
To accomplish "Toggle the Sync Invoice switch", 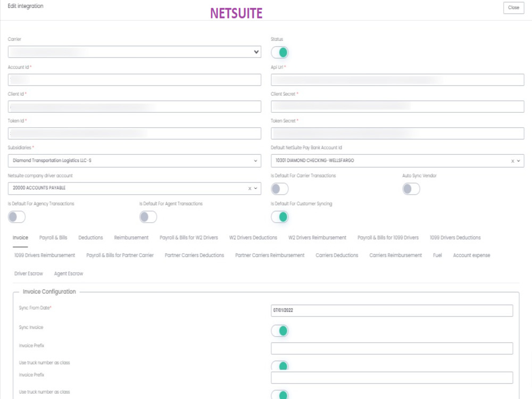I will [x=280, y=330].
